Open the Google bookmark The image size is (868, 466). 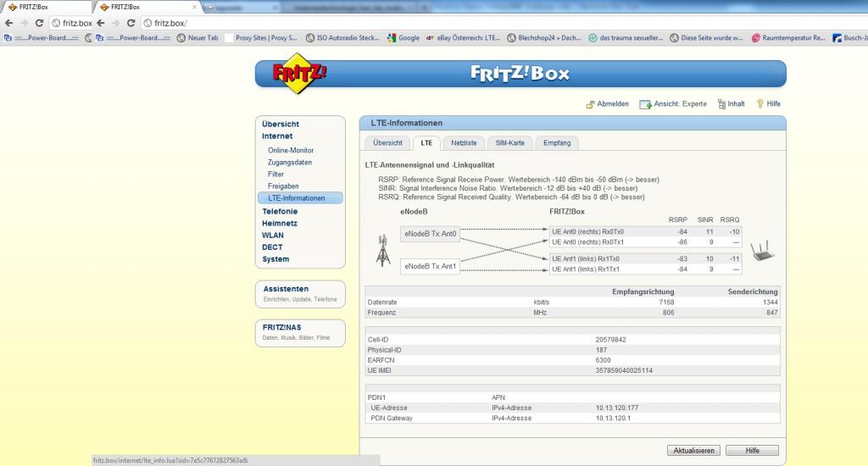pos(403,38)
